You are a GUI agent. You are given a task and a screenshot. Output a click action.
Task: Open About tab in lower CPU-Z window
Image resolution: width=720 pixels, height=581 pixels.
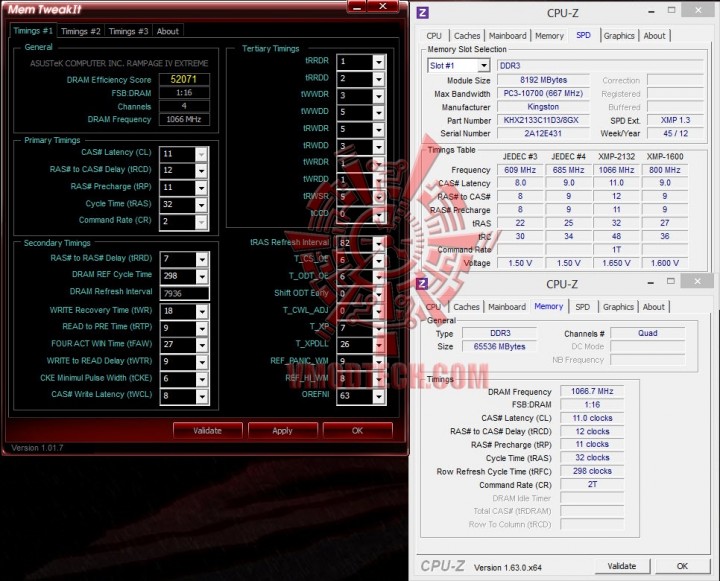pos(653,307)
